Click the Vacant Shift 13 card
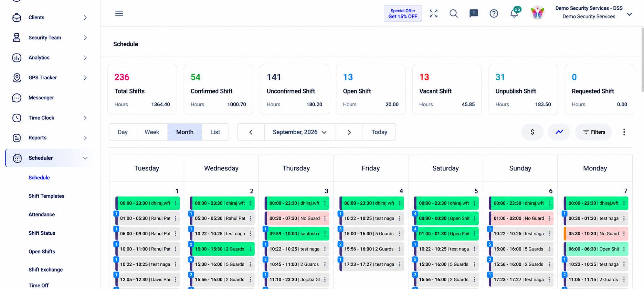Viewport: 644px width, 289px height. [447, 89]
